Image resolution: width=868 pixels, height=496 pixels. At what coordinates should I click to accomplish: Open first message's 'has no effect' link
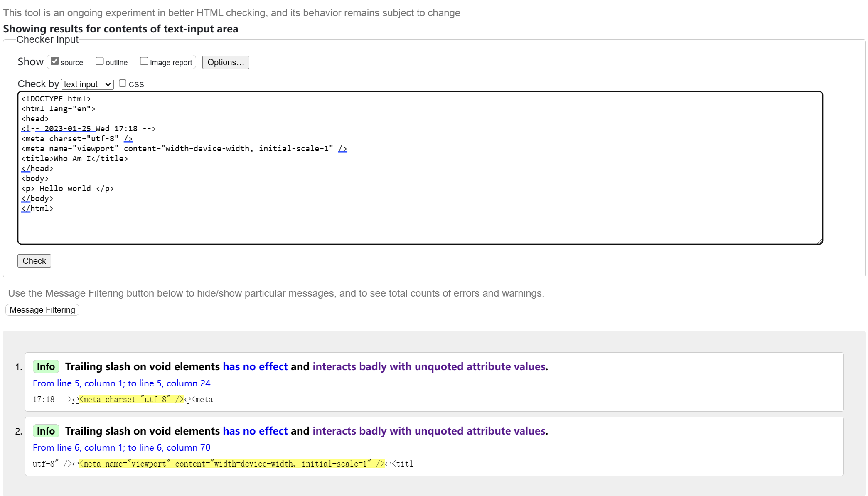[255, 366]
